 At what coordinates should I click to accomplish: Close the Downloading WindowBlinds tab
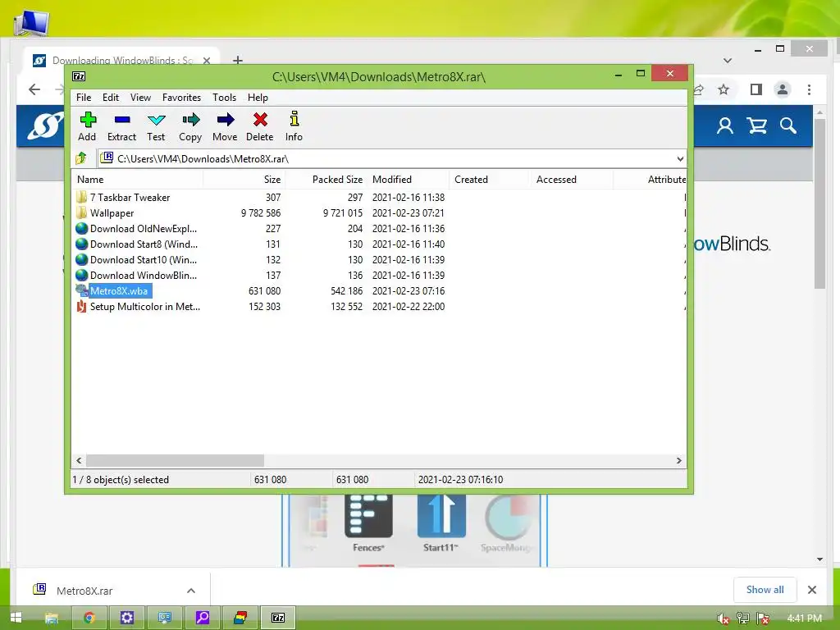pos(206,61)
